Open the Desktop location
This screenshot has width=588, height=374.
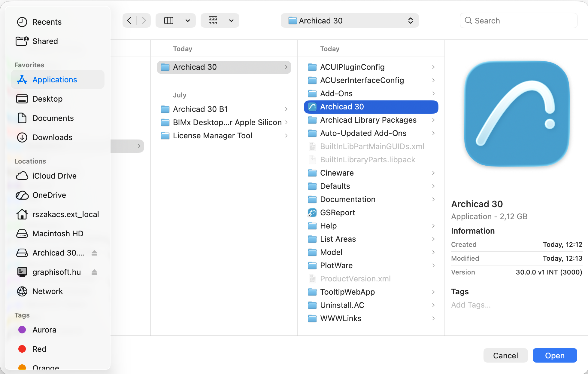[57, 99]
